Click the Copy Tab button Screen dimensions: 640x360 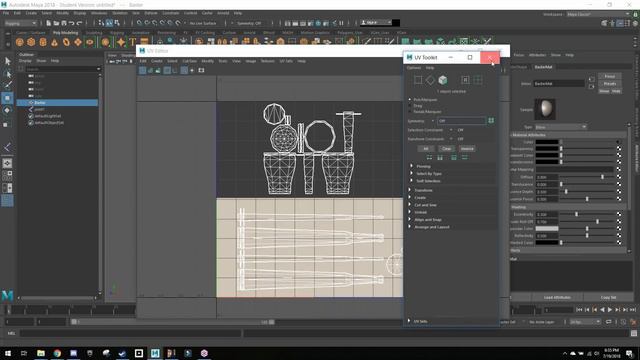(x=608, y=298)
